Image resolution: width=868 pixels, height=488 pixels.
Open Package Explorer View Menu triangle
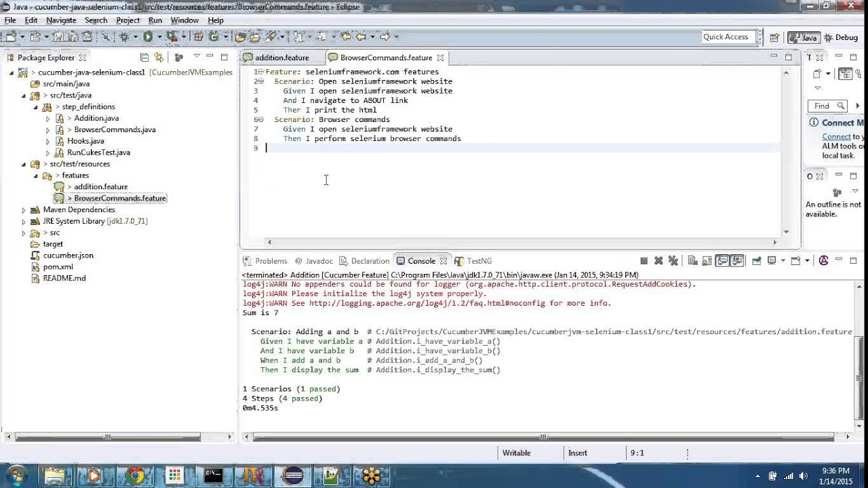[197, 56]
